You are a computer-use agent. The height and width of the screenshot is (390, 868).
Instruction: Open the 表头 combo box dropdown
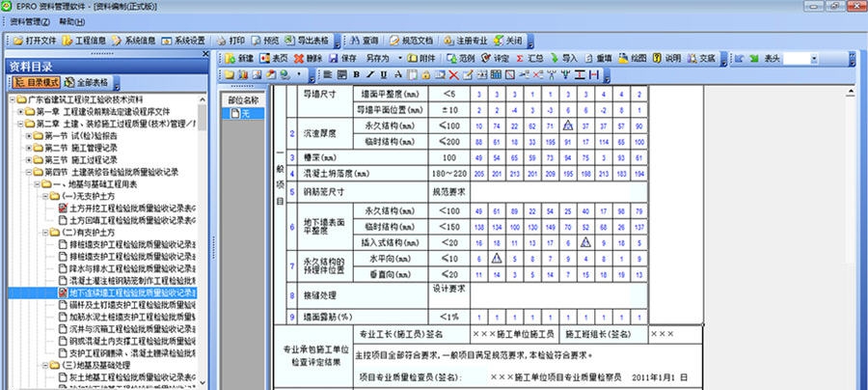[814, 58]
